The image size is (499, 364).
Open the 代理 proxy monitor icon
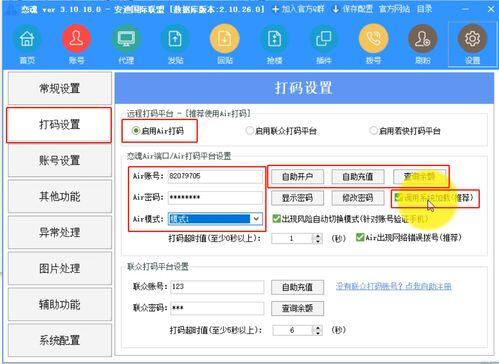[126, 44]
